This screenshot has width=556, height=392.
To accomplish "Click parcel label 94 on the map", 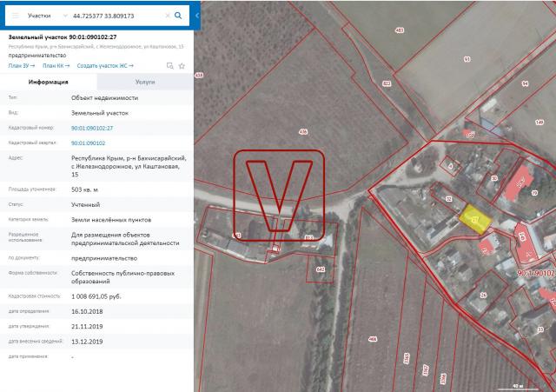I will (x=525, y=83).
